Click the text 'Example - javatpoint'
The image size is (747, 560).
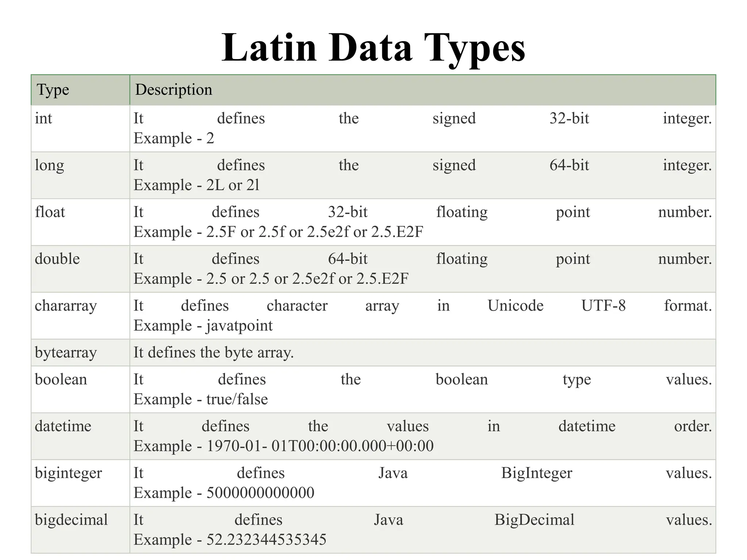pos(203,326)
